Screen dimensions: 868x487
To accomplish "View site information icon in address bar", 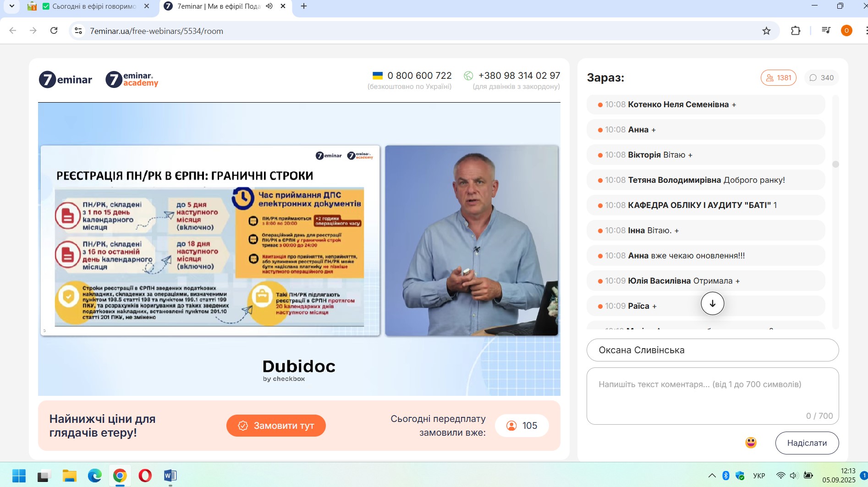I will click(78, 31).
